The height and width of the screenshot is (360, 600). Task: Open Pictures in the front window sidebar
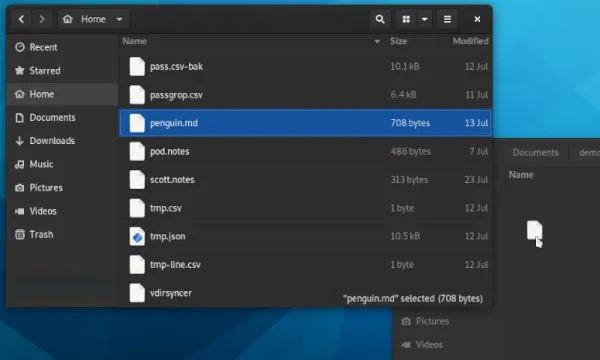(62, 187)
